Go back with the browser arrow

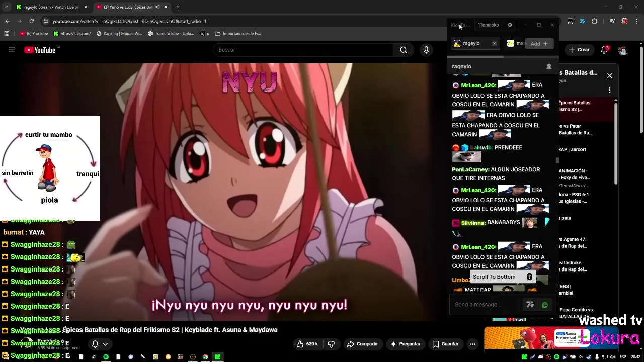coord(8,21)
